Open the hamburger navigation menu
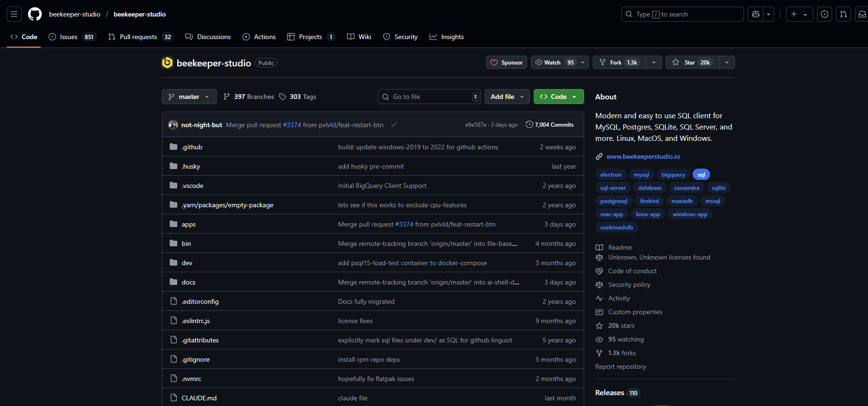This screenshot has height=406, width=868. click(14, 14)
